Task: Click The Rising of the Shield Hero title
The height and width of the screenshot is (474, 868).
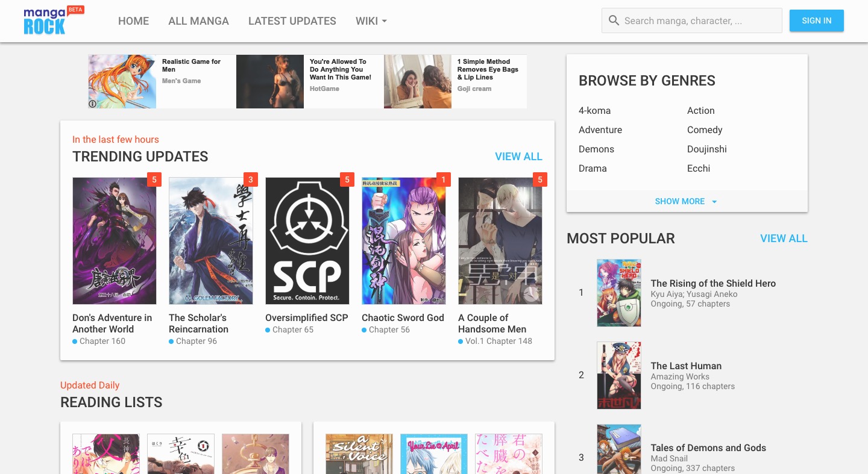Action: pyautogui.click(x=713, y=283)
